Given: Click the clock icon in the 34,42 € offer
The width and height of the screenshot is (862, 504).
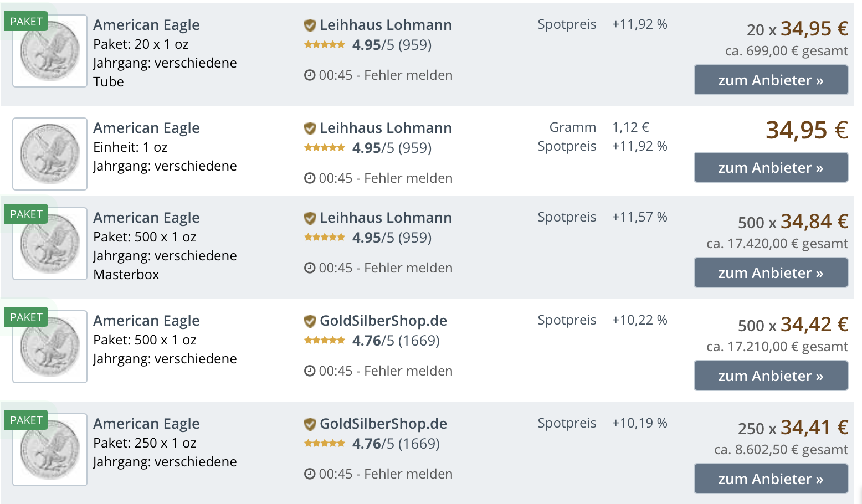Looking at the screenshot, I should pyautogui.click(x=310, y=371).
